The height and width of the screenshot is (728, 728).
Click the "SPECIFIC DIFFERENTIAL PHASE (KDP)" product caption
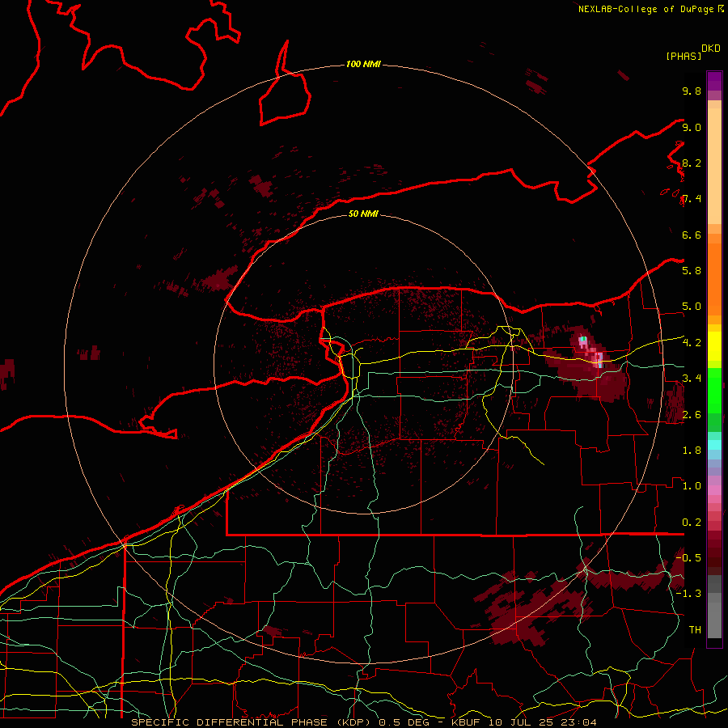tap(252, 722)
